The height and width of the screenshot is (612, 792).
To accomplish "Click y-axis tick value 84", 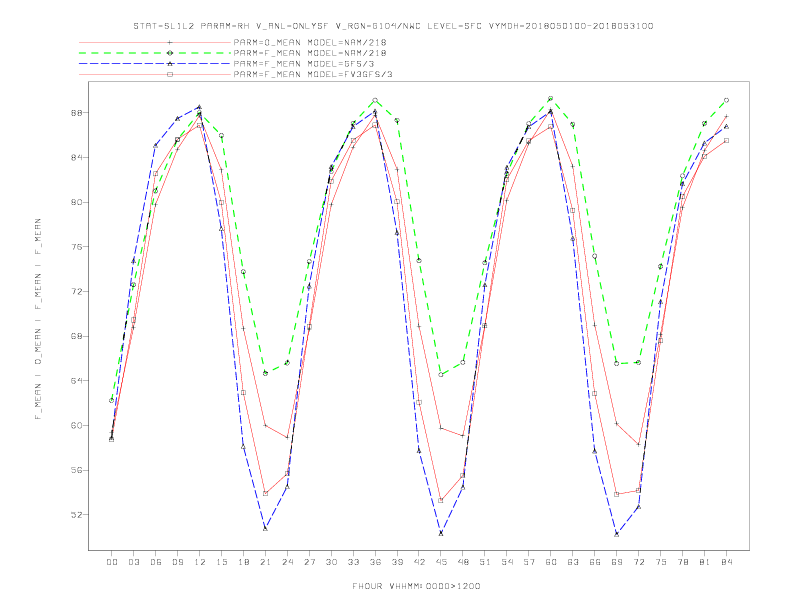I will [76, 158].
